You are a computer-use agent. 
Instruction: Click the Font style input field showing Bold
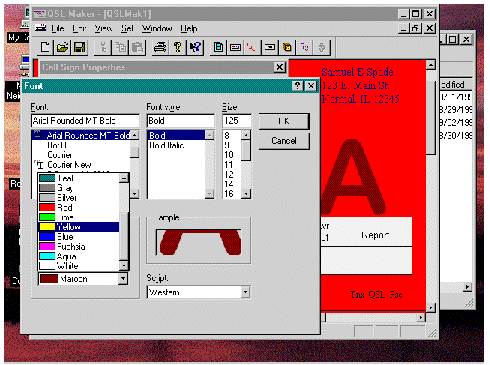click(x=181, y=121)
